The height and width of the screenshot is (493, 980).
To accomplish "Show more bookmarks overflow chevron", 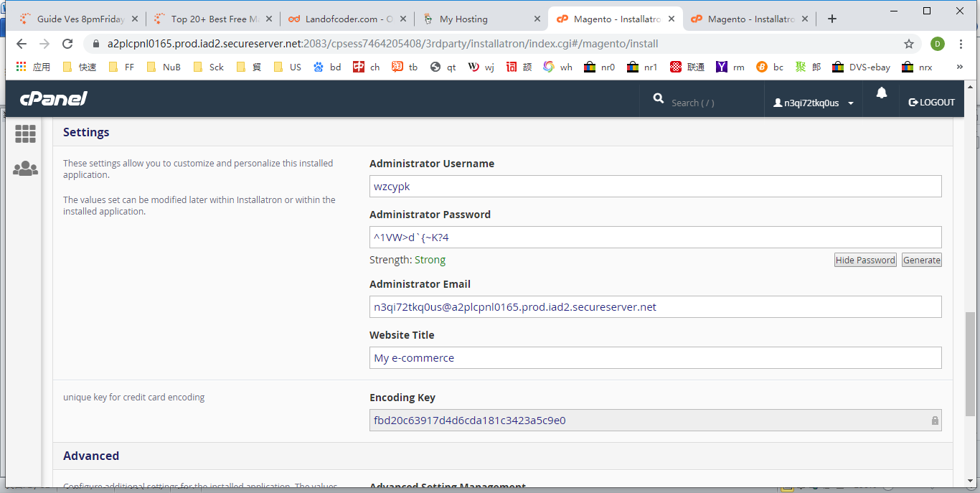I will tap(960, 67).
